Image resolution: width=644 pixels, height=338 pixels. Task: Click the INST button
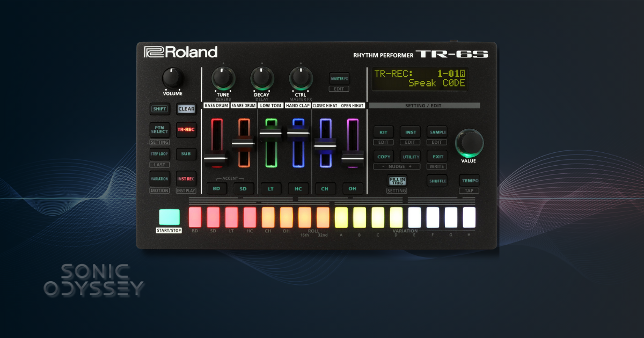[x=410, y=132]
